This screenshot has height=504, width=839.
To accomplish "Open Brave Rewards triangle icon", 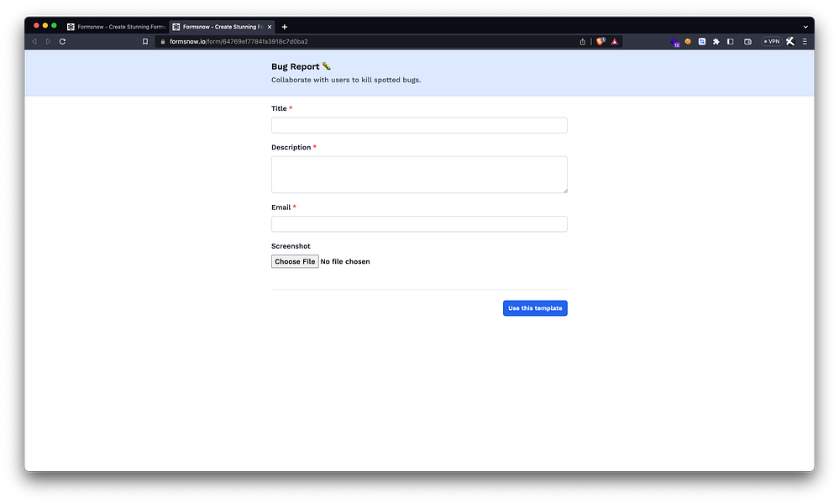I will click(615, 42).
